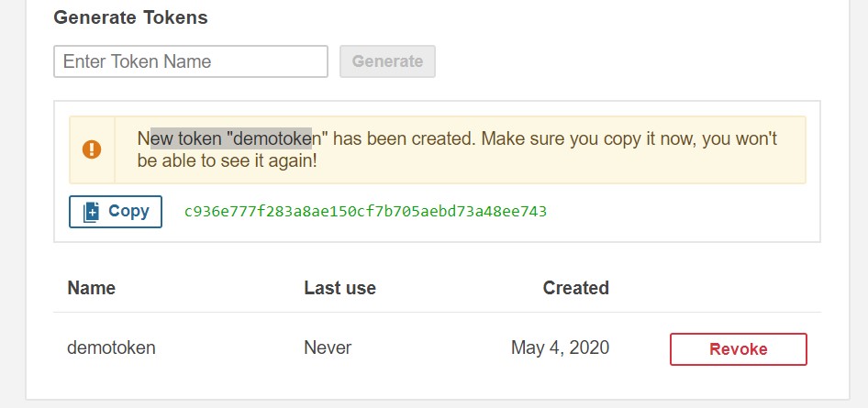Select the Last use column header
The width and height of the screenshot is (868, 408).
coord(339,288)
